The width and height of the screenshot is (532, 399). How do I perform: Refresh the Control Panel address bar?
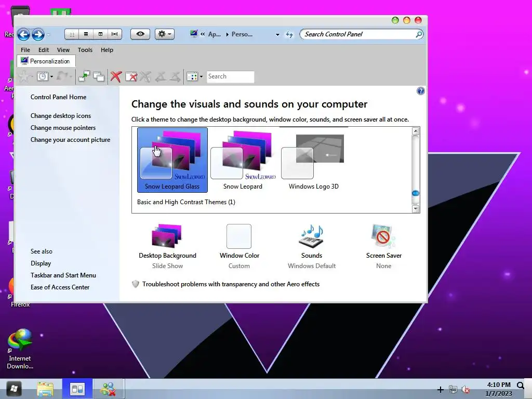289,34
